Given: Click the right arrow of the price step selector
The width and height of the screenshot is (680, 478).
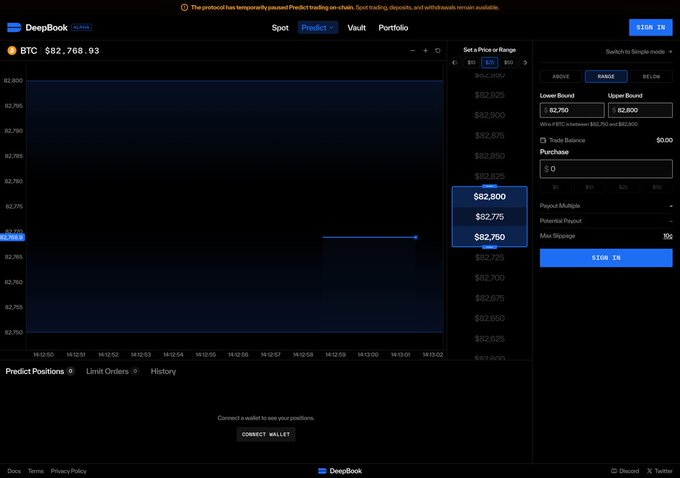Looking at the screenshot, I should point(525,62).
